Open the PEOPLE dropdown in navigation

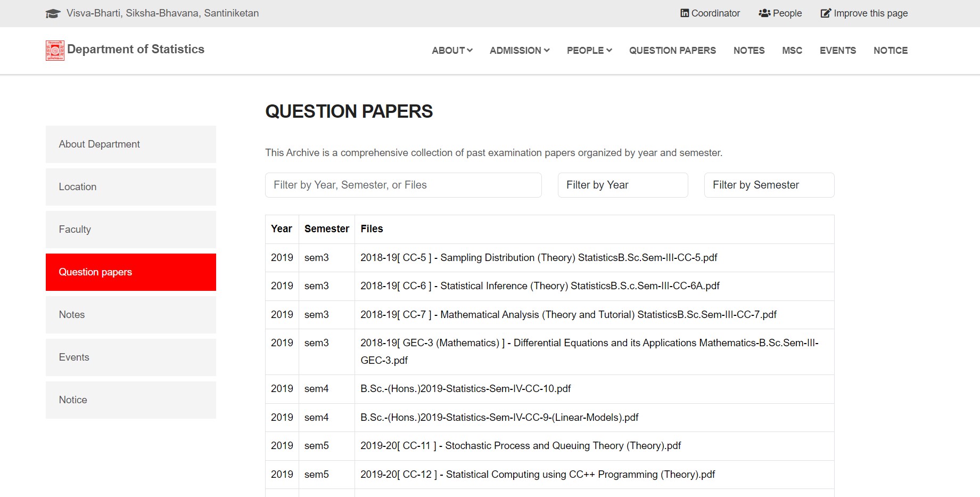pos(589,51)
